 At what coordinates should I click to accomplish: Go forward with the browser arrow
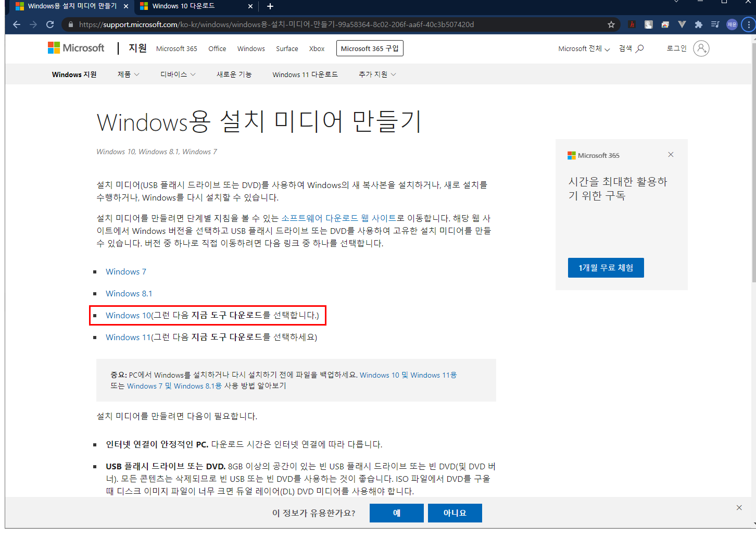pyautogui.click(x=33, y=24)
